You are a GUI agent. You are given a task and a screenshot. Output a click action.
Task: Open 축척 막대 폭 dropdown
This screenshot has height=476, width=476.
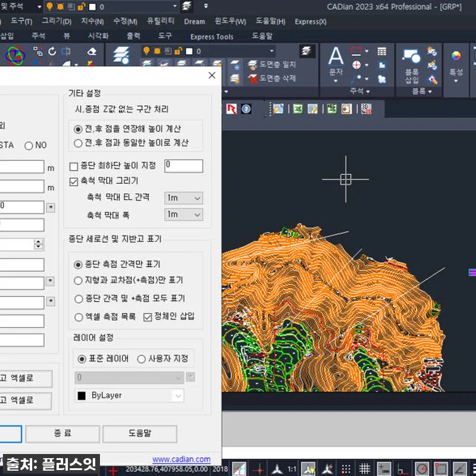tap(184, 215)
